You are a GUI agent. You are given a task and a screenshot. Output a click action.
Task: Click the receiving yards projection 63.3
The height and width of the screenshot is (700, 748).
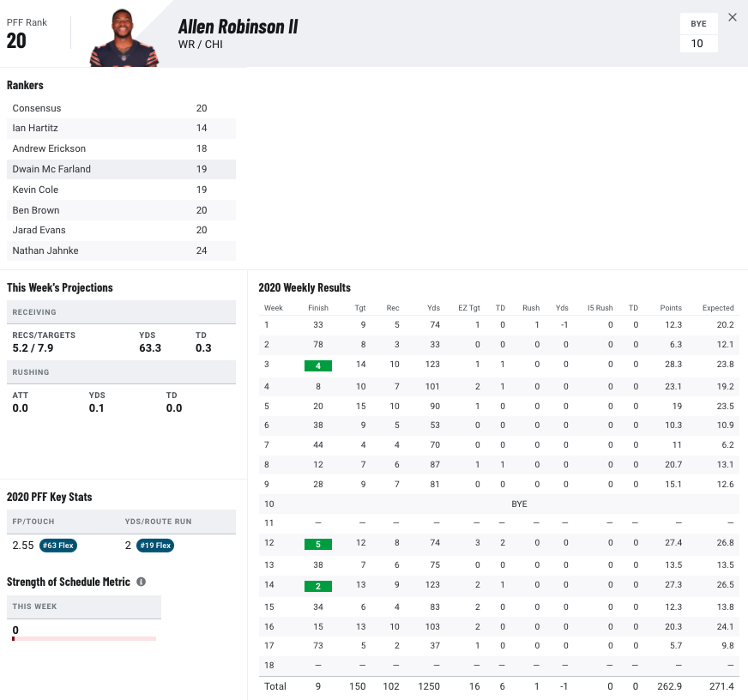150,348
